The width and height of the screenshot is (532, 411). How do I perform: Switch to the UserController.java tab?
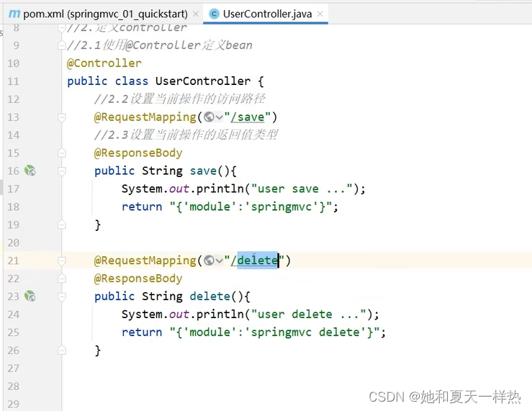pos(267,14)
